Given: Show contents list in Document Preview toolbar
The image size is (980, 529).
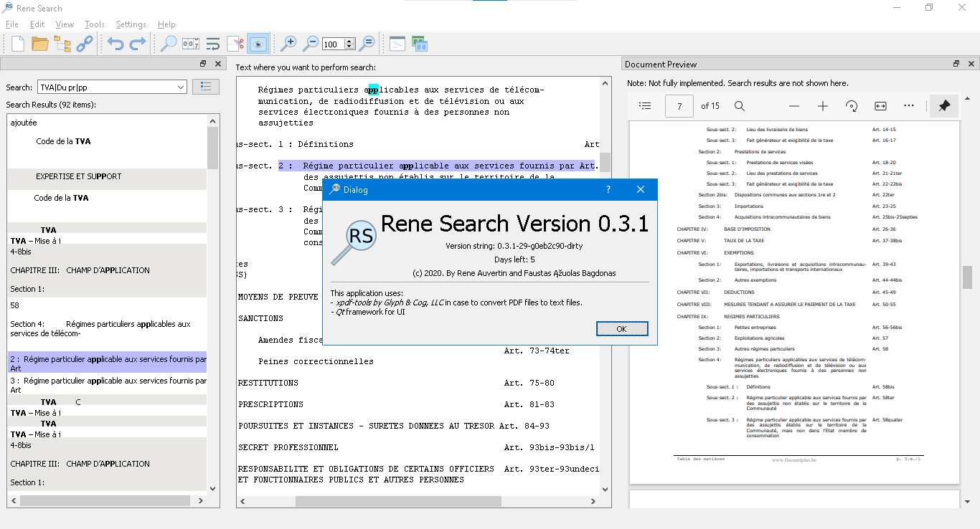Looking at the screenshot, I should 645,106.
